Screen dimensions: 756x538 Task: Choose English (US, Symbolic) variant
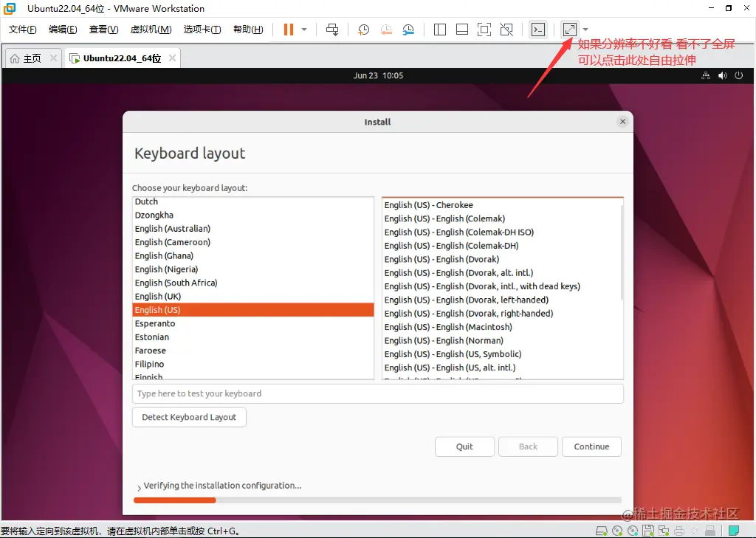(x=501, y=354)
